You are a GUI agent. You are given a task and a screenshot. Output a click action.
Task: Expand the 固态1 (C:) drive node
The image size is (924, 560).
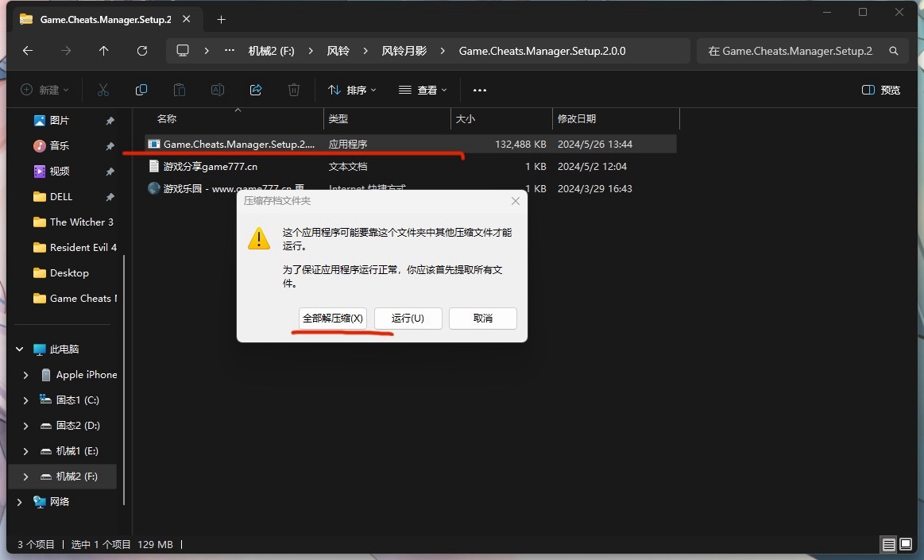click(25, 400)
